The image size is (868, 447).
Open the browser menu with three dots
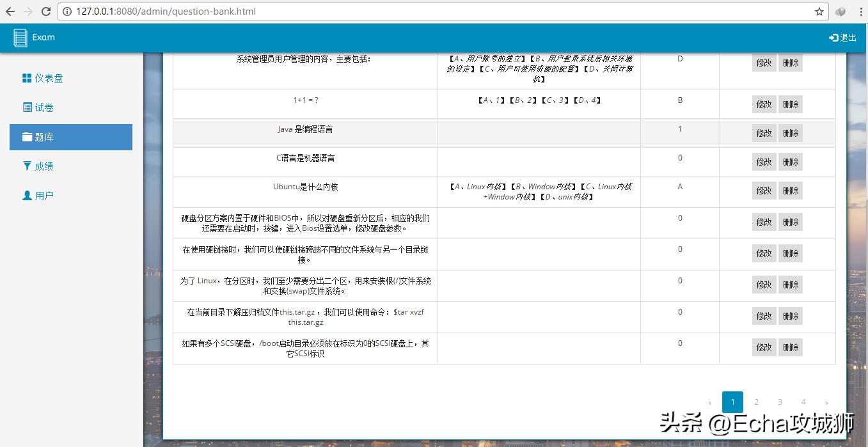pyautogui.click(x=860, y=11)
